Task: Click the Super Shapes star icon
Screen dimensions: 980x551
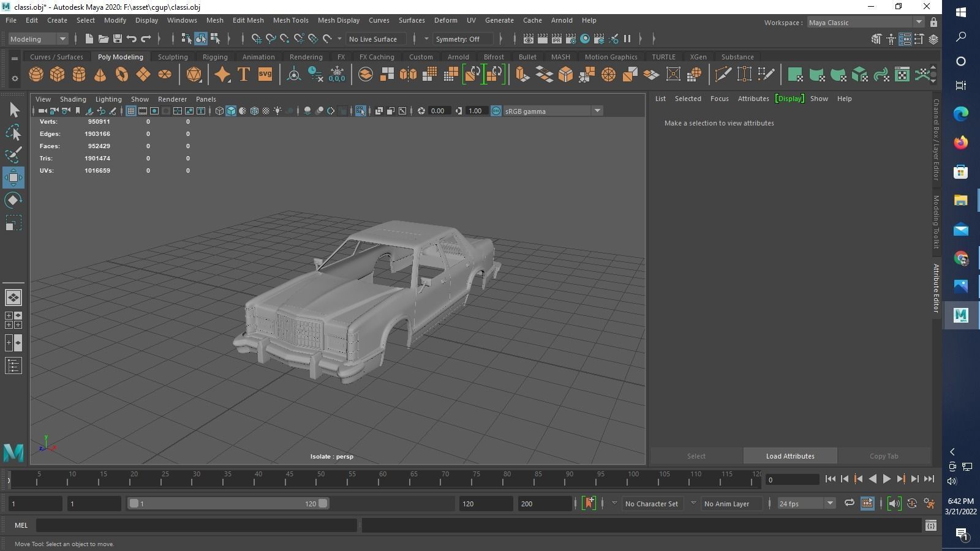Action: (x=222, y=75)
